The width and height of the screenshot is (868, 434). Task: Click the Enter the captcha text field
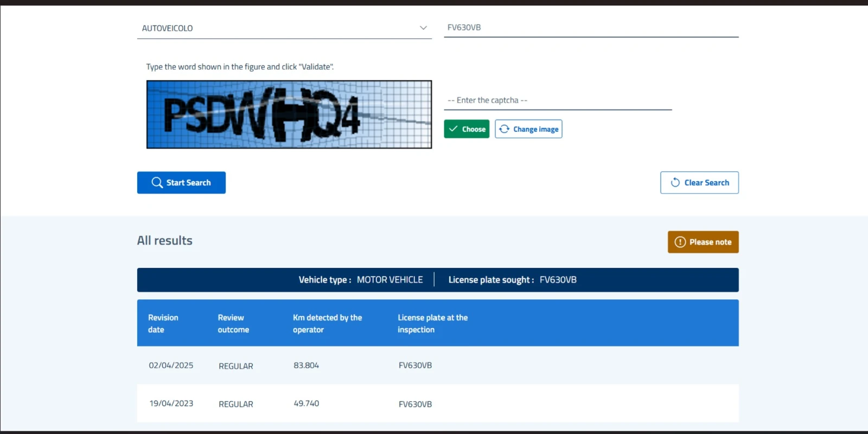click(557, 100)
